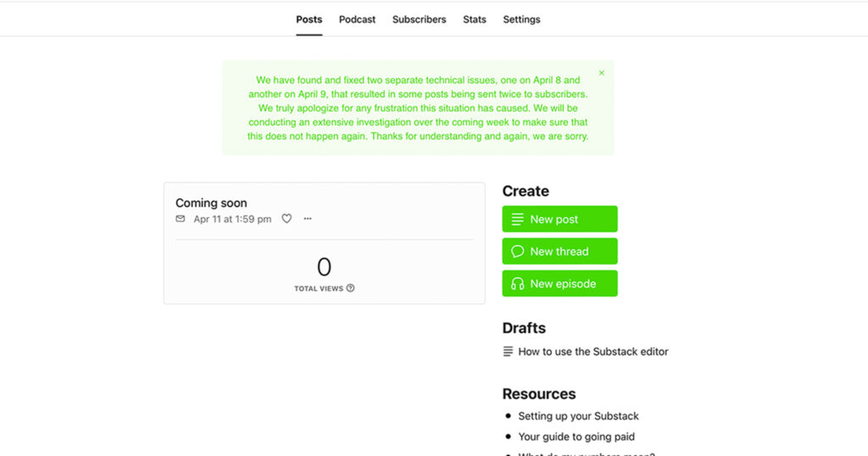Click the lines icon on New post
The height and width of the screenshot is (456, 868).
click(x=518, y=220)
